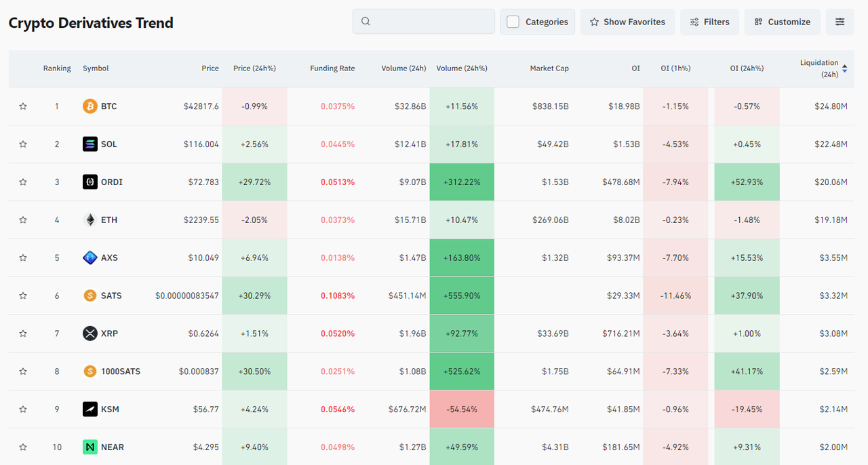Screen dimensions: 868x465
Task: Sort by Price (24h%) header
Action: (x=254, y=68)
